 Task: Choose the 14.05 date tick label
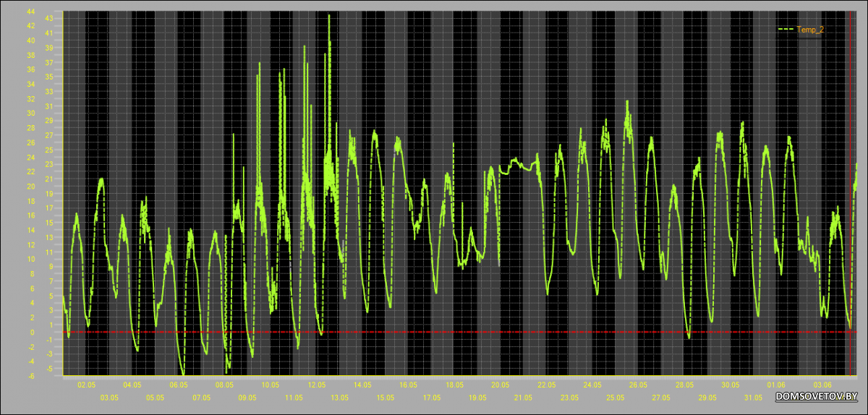click(x=362, y=385)
